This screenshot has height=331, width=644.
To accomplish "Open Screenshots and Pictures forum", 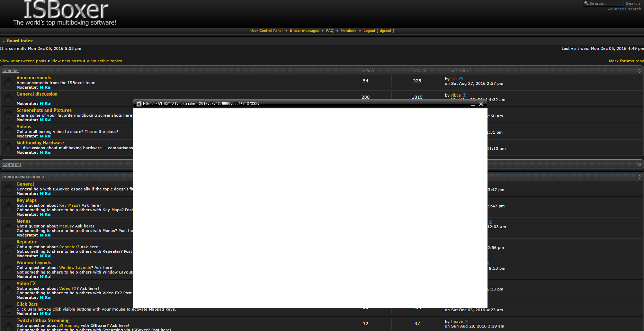I will [44, 110].
